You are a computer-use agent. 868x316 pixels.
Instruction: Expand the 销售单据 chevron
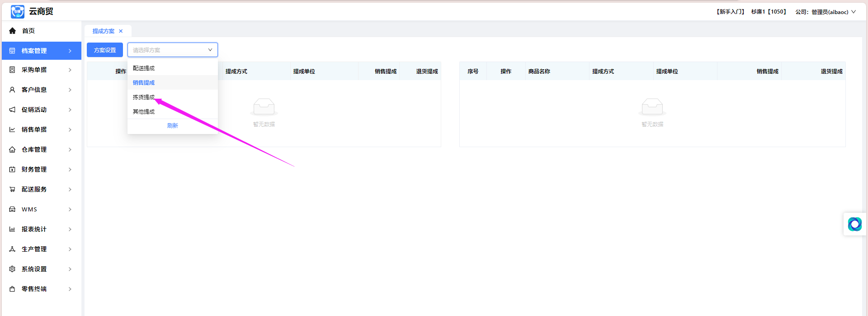(70, 129)
